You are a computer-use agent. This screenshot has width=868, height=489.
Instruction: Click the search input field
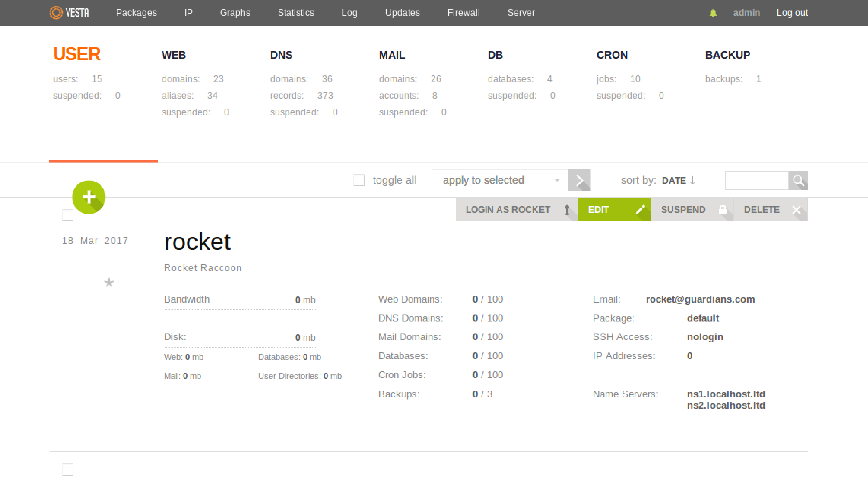757,180
